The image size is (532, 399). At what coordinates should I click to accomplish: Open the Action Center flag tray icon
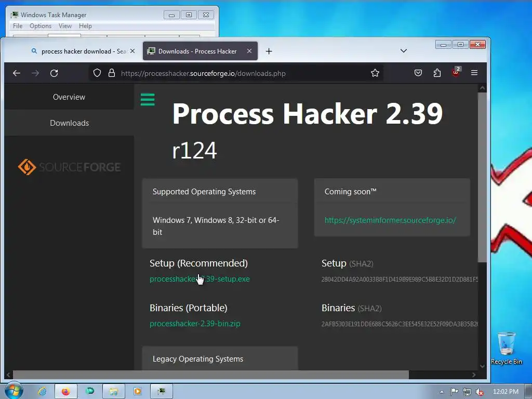tap(454, 392)
